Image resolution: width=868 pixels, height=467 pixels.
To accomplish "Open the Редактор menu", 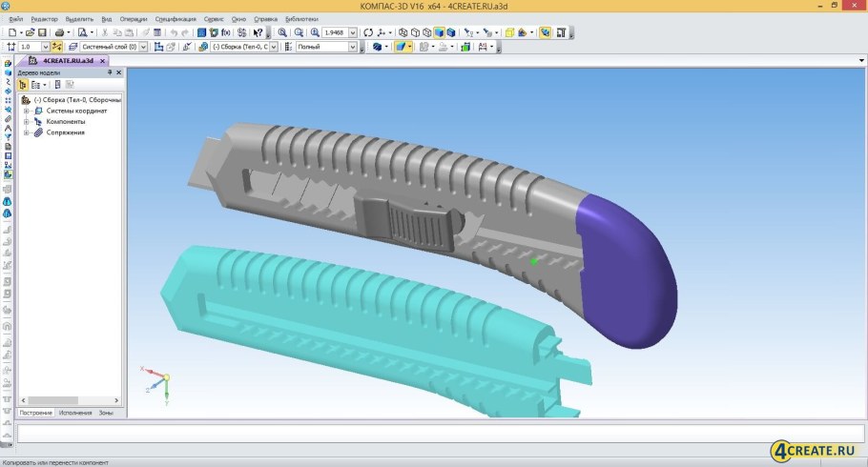I will [x=44, y=19].
